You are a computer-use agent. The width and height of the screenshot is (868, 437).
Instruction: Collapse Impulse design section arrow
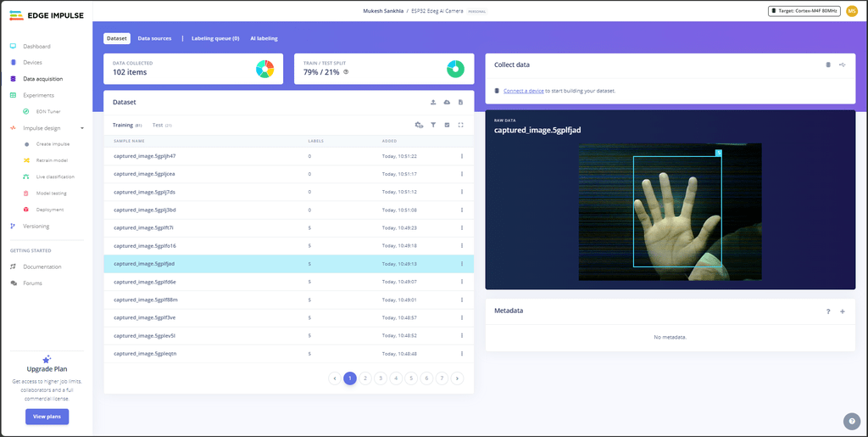[x=82, y=128]
